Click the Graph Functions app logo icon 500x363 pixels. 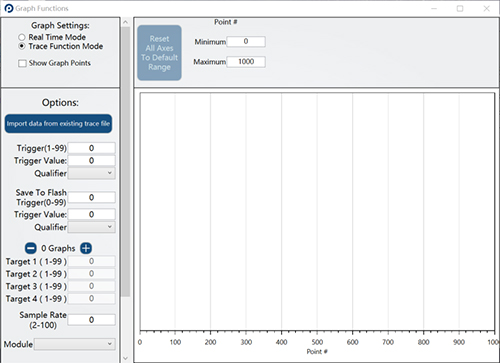click(9, 8)
